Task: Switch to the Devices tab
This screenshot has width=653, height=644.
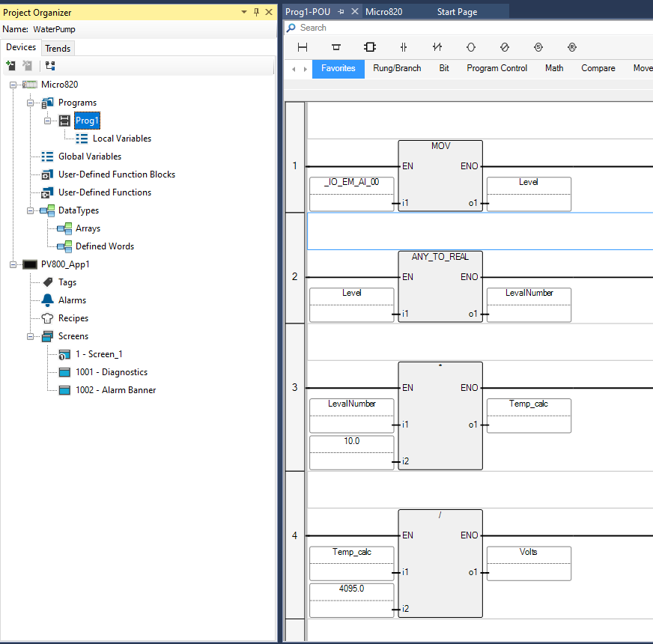Action: click(21, 47)
